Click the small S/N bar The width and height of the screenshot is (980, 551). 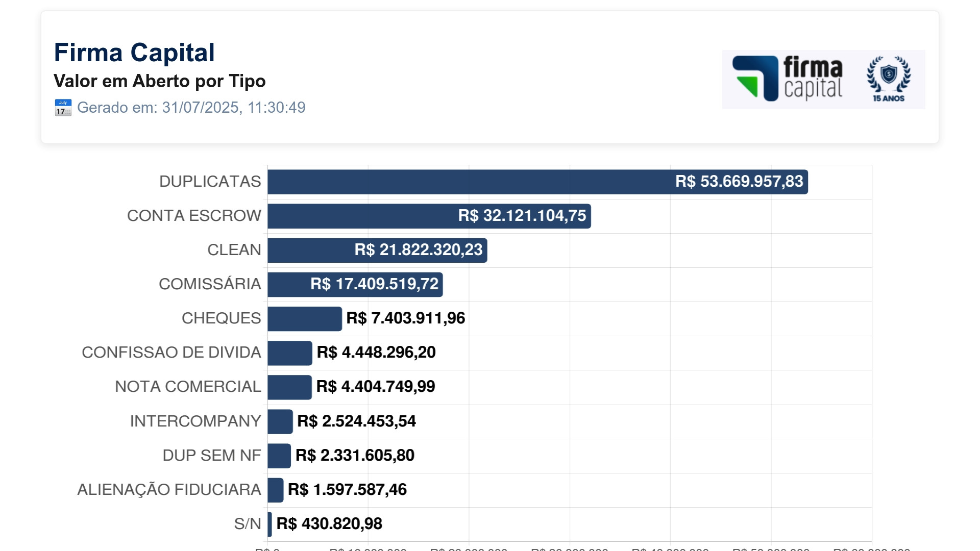point(270,524)
